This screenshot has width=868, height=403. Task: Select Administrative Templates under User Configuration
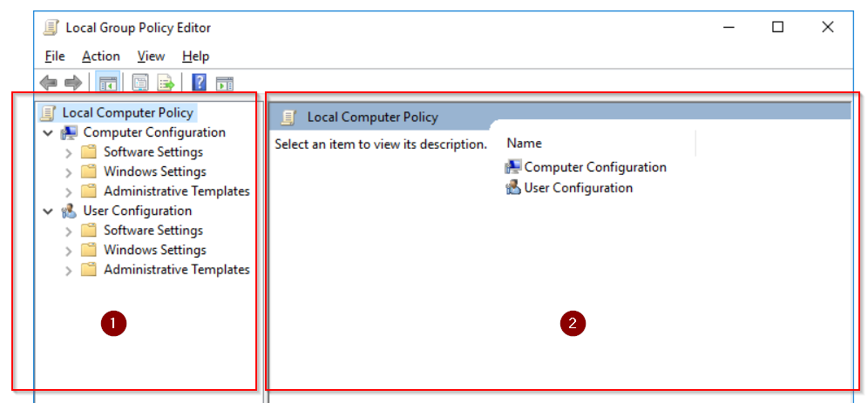pyautogui.click(x=176, y=270)
